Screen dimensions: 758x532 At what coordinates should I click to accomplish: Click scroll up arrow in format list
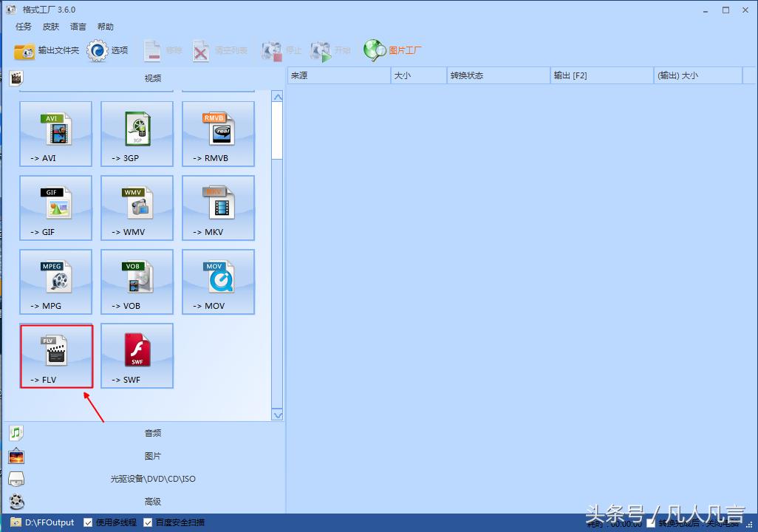[278, 97]
